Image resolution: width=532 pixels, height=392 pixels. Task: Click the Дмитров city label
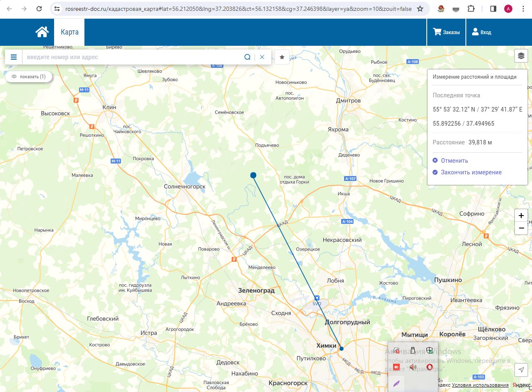[348, 101]
